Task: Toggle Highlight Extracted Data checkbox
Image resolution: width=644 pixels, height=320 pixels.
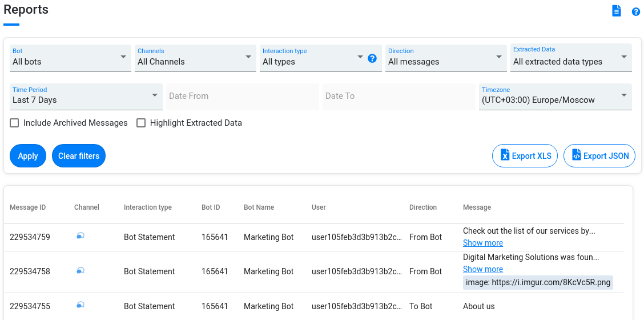Action: (x=141, y=123)
